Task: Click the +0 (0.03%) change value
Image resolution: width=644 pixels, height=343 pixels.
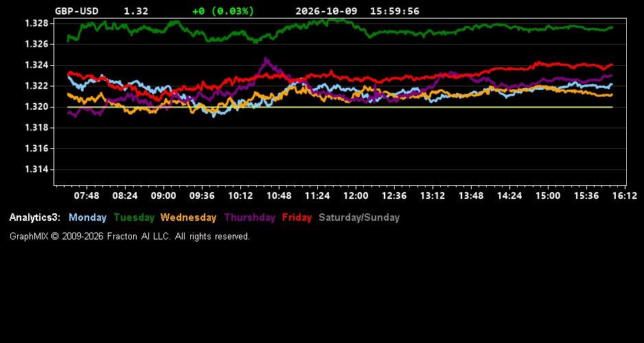Action: pyautogui.click(x=223, y=11)
